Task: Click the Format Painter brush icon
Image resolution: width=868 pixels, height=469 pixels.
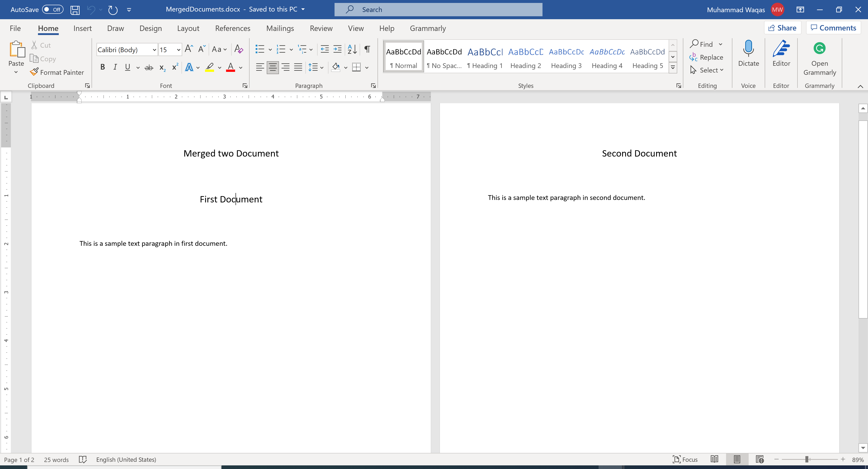Action: tap(34, 72)
